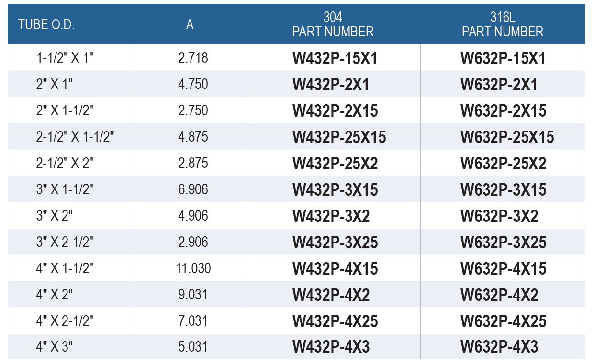Click part number W632P-15X1
The height and width of the screenshot is (364, 594).
(504, 59)
